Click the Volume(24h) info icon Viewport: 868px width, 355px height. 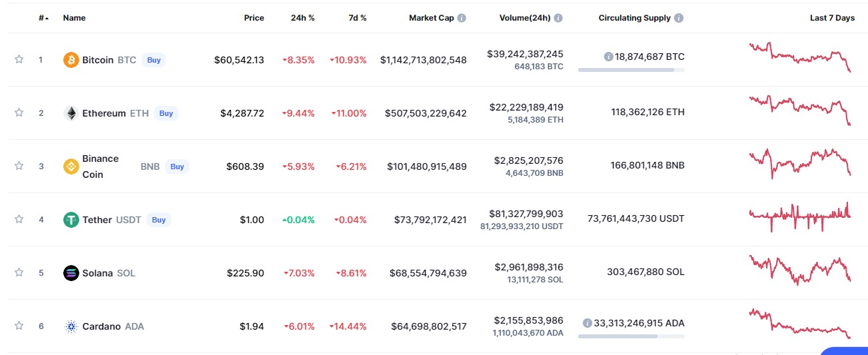[558, 18]
